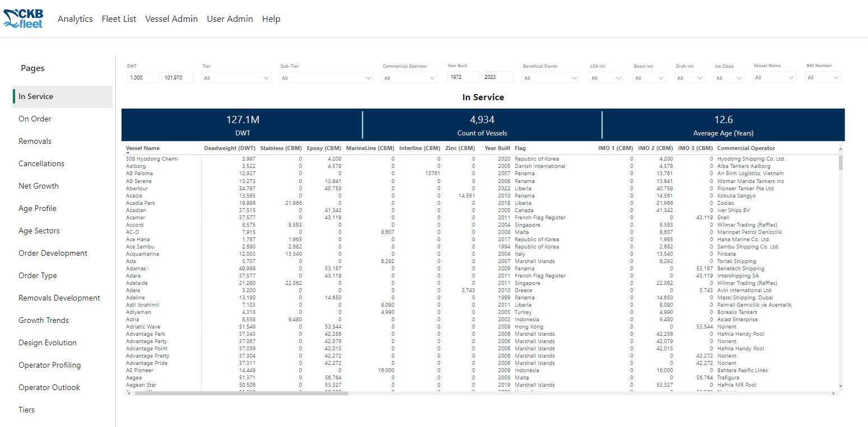Open the Vessel Admin menu

point(171,19)
